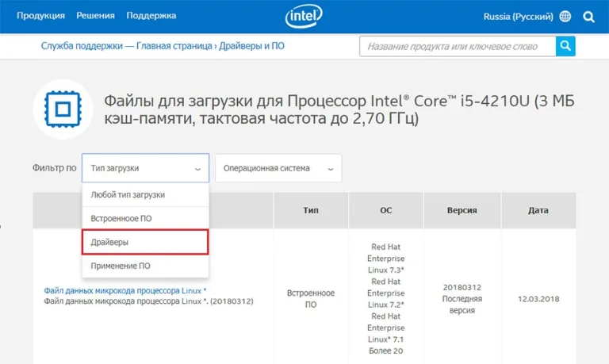The height and width of the screenshot is (364, 609).
Task: Open Файл данных микрокода процессора Linux link
Action: pos(125,290)
